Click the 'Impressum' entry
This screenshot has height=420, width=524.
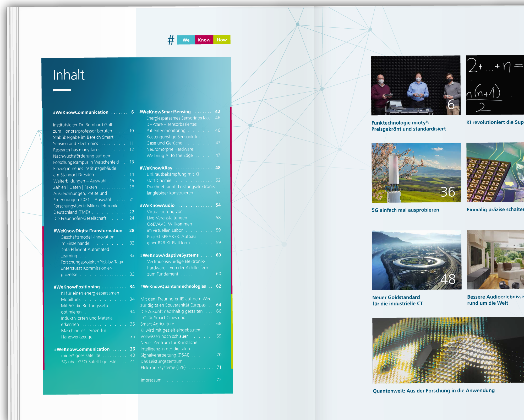(x=151, y=380)
